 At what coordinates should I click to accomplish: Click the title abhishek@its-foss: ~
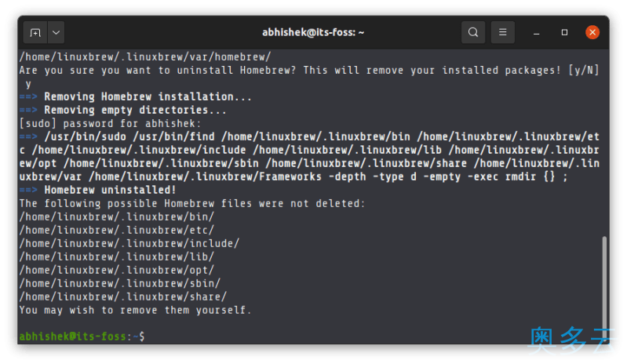(x=313, y=32)
